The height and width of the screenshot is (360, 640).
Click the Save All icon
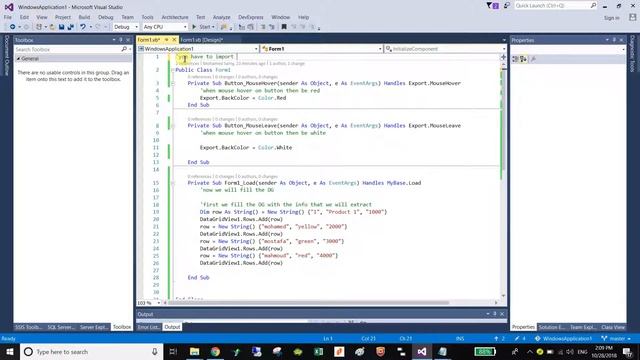pos(71,27)
